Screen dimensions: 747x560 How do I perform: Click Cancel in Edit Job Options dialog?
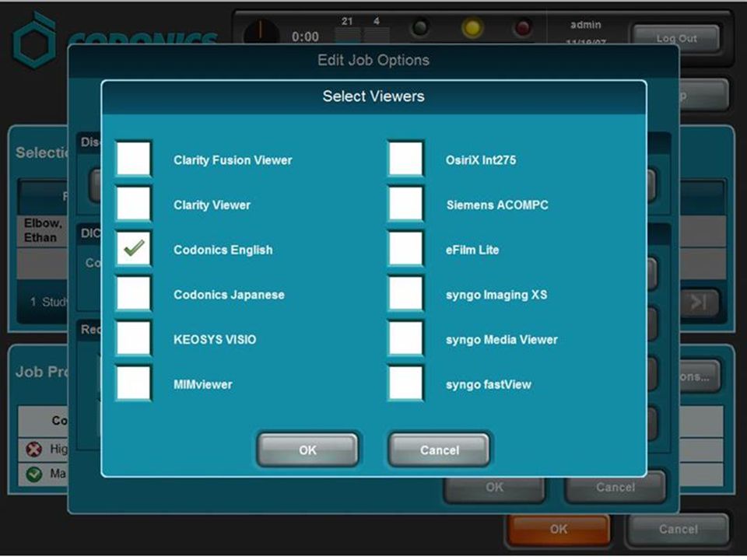point(615,487)
